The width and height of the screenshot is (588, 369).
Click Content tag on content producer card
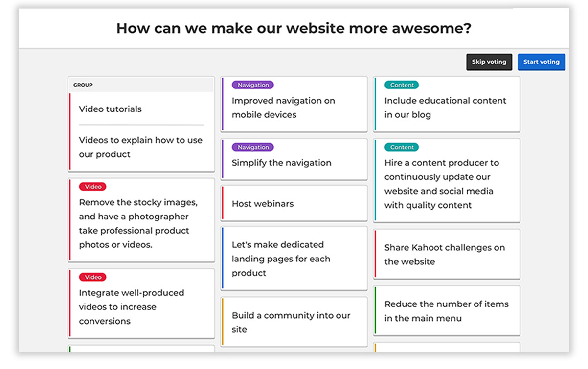(x=402, y=147)
